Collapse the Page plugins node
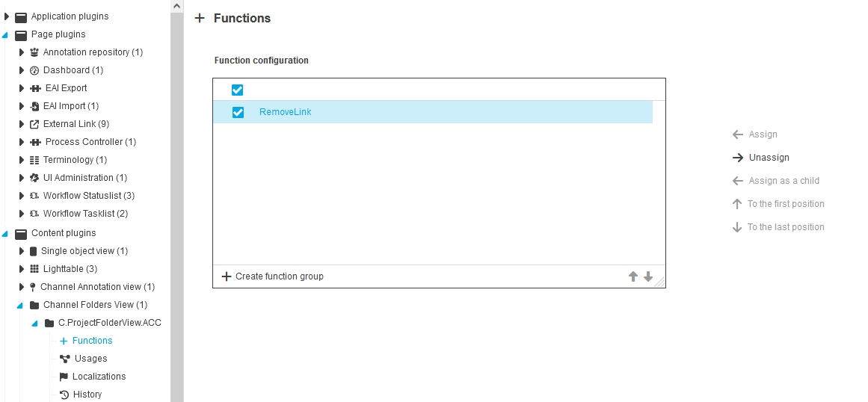This screenshot has height=402, width=868. 6,34
